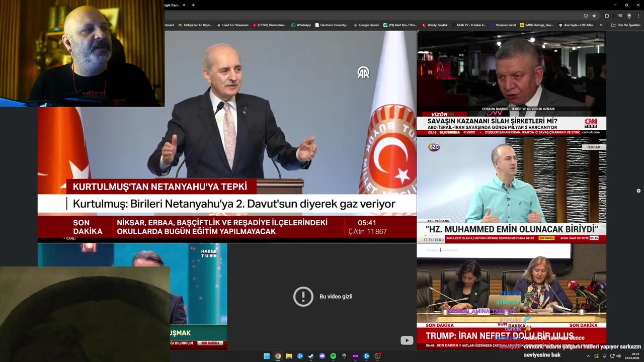Viewport: 644px width, 362px height.
Task: Open the (19) Alert Box / Stre... bookmark
Action: point(400,25)
